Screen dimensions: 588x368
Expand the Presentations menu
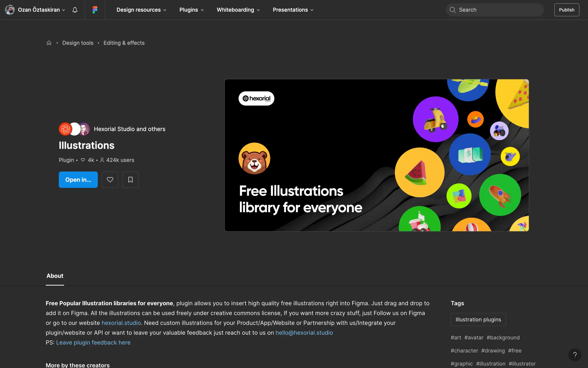coord(293,10)
